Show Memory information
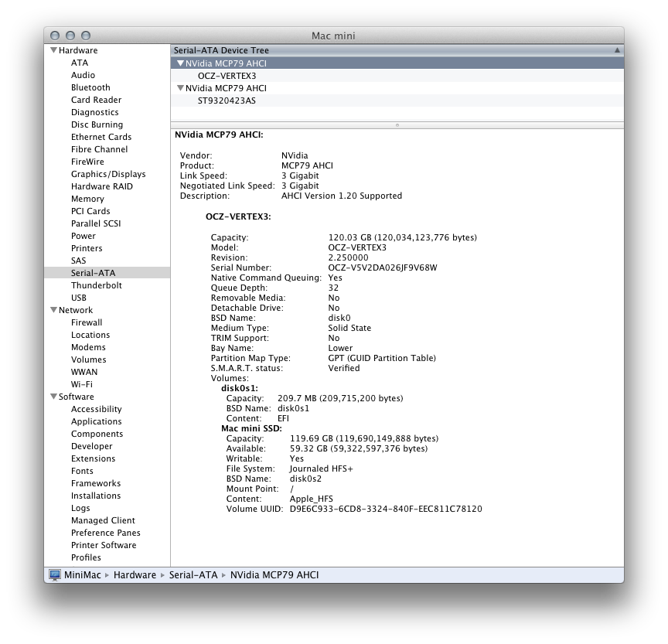 click(x=88, y=199)
